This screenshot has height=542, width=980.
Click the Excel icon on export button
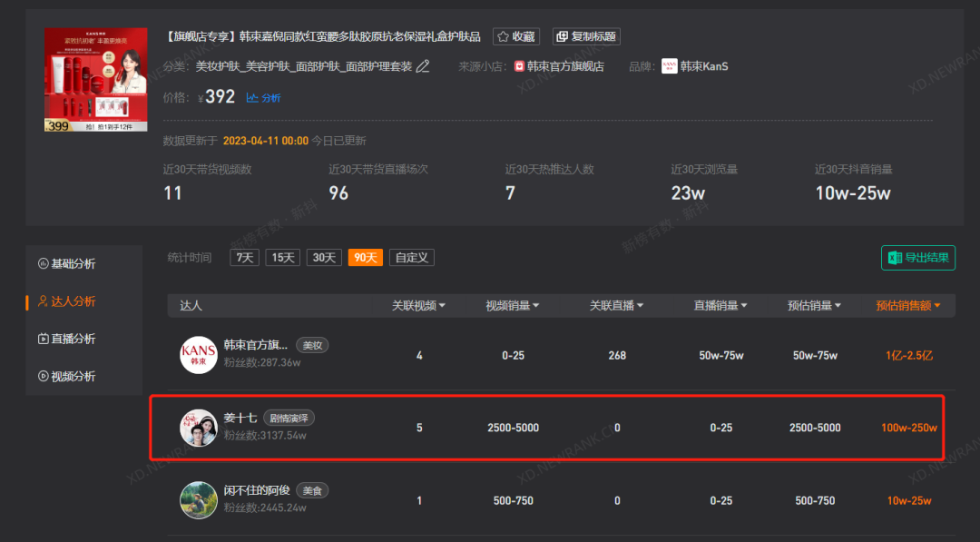895,258
